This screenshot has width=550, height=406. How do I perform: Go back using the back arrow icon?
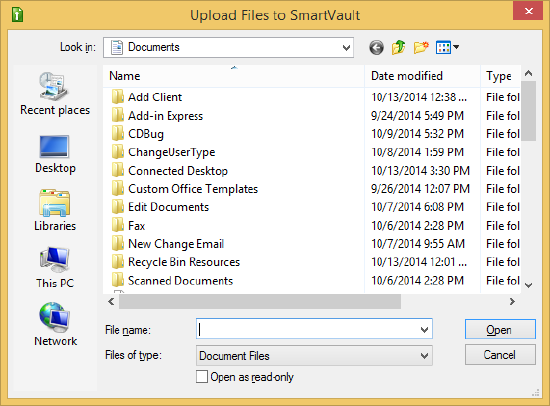376,47
